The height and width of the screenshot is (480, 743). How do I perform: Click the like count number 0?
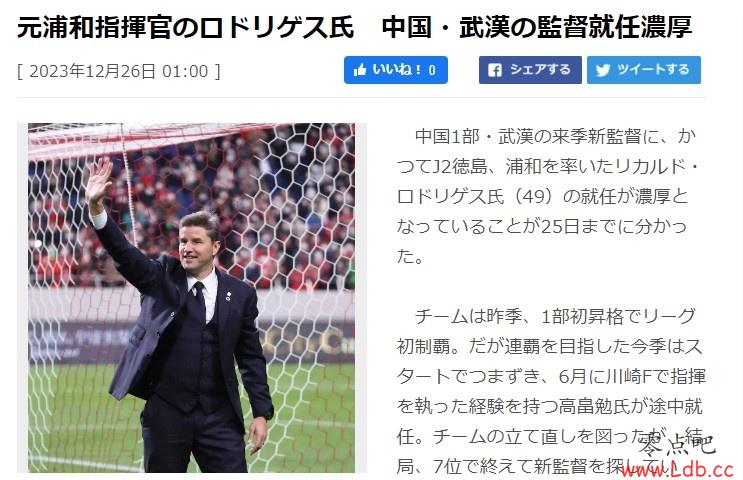(432, 71)
